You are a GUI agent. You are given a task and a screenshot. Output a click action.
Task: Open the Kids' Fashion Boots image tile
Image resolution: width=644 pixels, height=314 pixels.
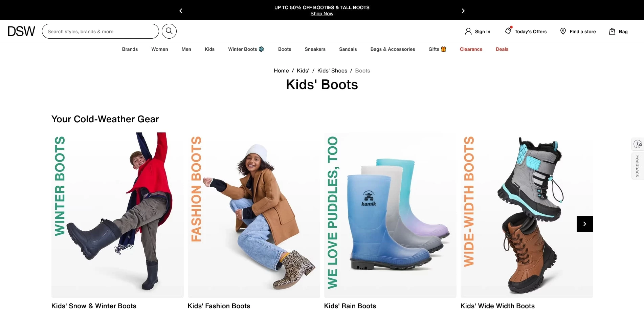coord(254,215)
